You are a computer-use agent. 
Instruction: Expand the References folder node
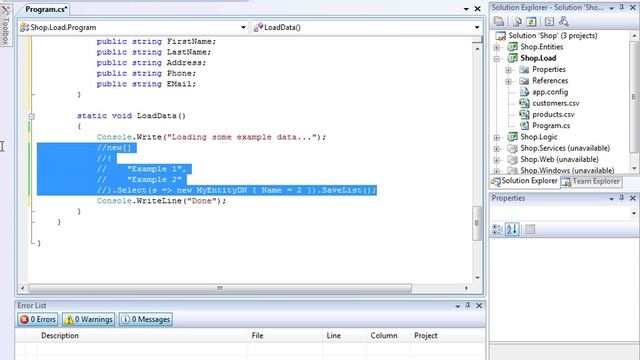509,81
